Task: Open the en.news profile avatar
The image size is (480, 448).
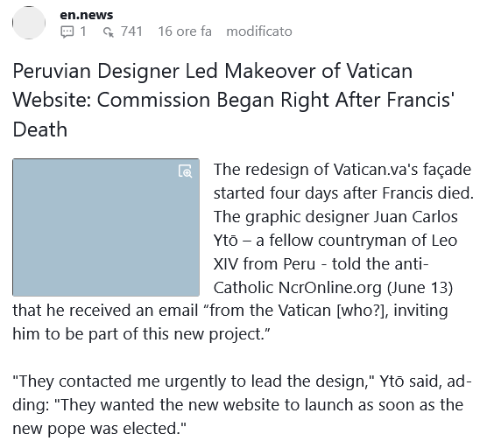Action: point(29,23)
